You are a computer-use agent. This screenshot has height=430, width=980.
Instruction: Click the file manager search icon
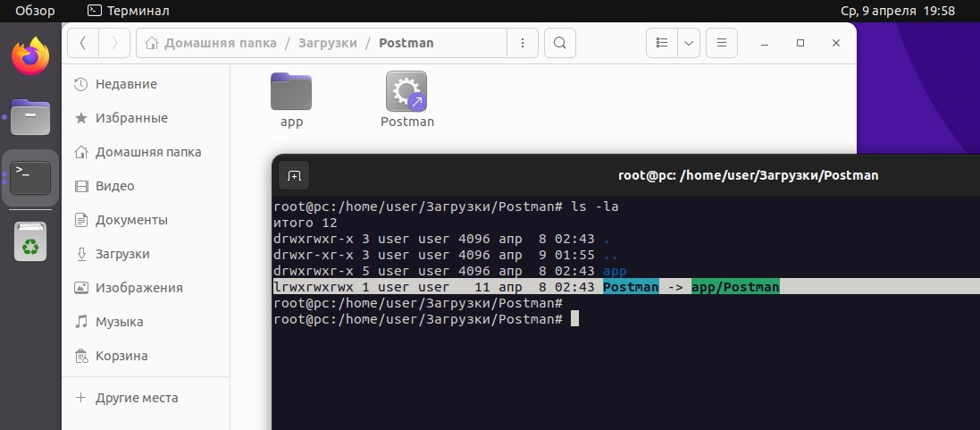(x=560, y=43)
